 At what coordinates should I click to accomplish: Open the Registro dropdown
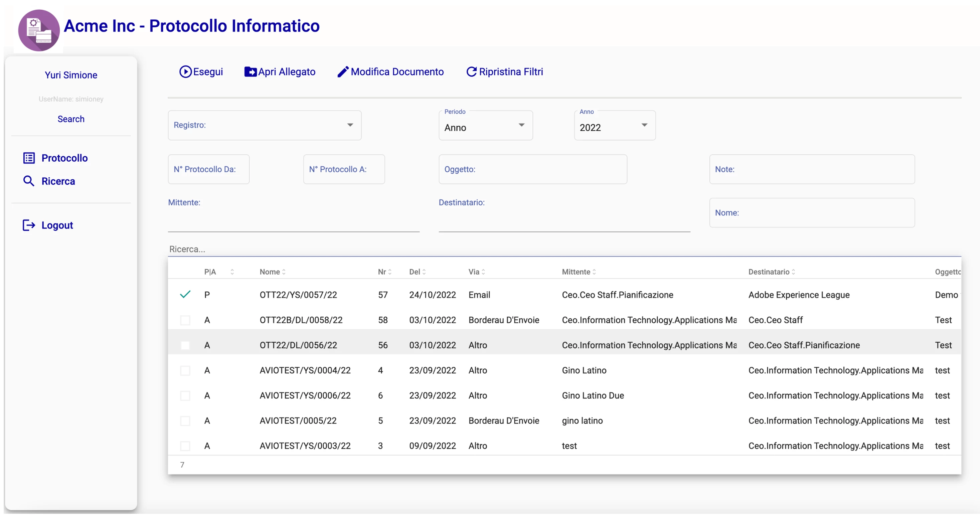265,125
